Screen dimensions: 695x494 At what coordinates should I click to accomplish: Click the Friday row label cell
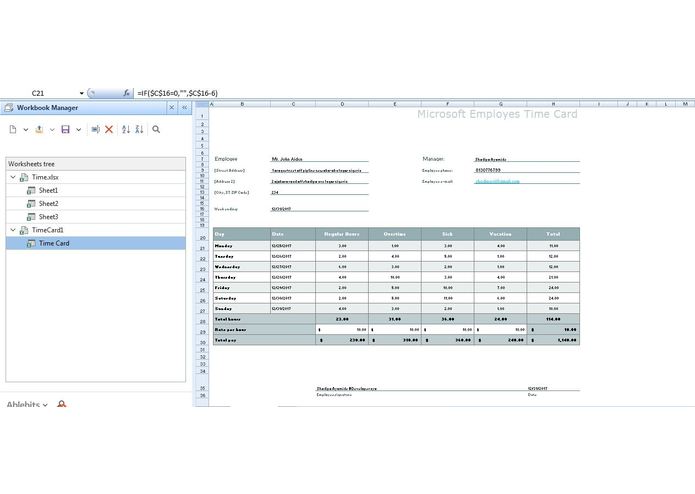click(x=242, y=288)
